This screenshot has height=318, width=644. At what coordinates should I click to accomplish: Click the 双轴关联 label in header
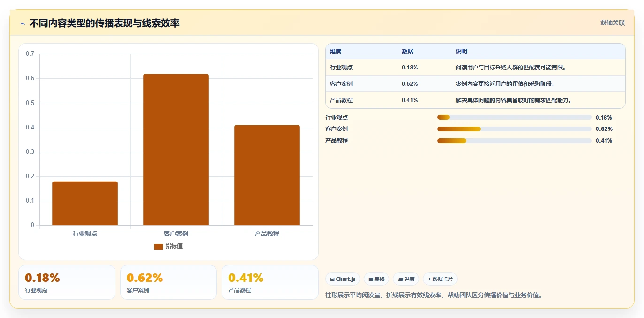point(613,23)
